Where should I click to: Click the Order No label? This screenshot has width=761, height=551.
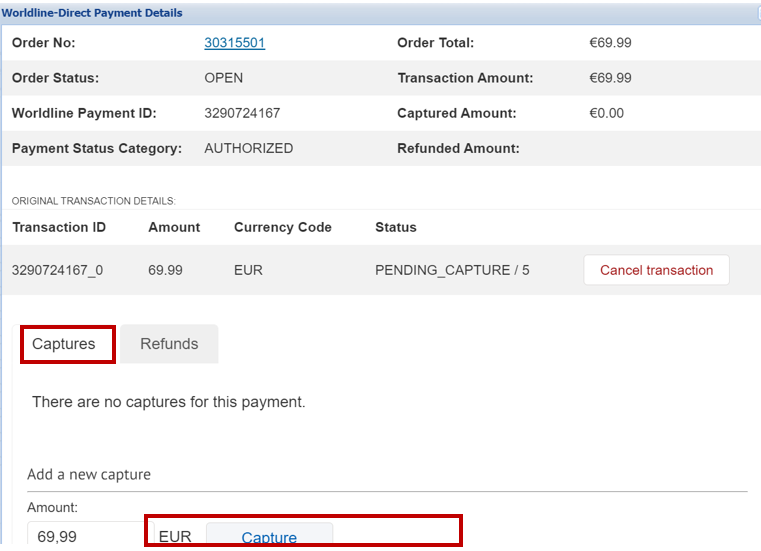click(43, 43)
